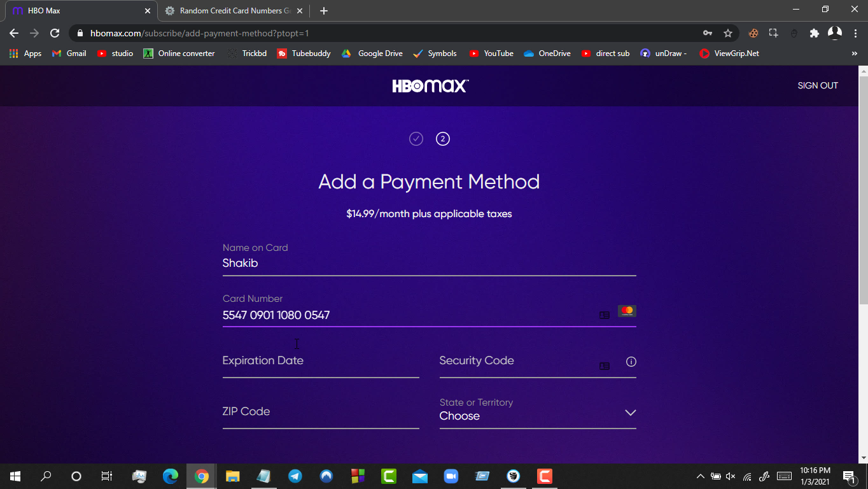Open the Windows Start menu

[15, 476]
